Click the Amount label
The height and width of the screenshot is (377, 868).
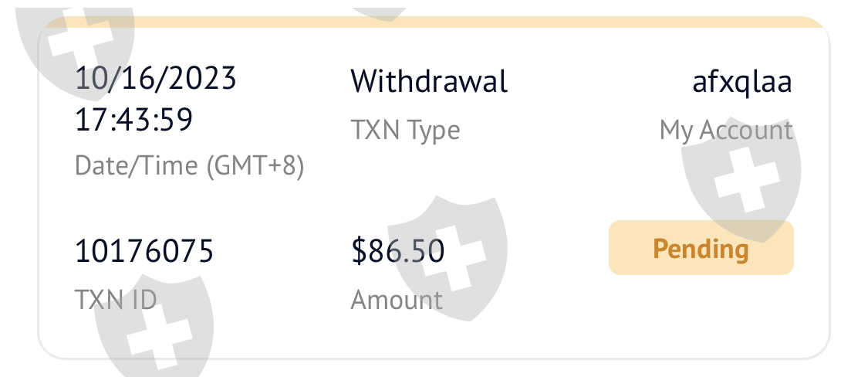[x=397, y=299]
